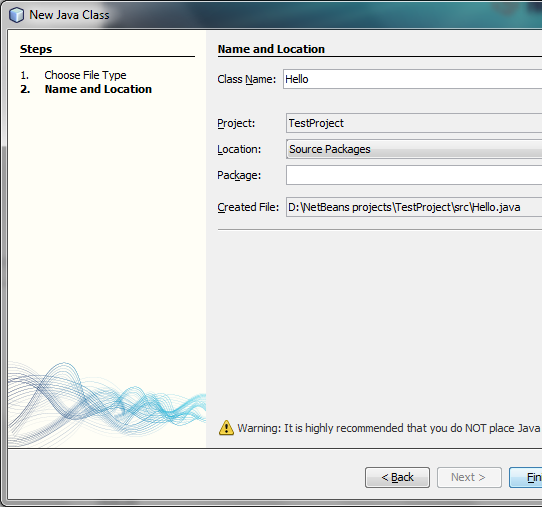Click the Back button
The image size is (542, 507).
click(x=398, y=478)
